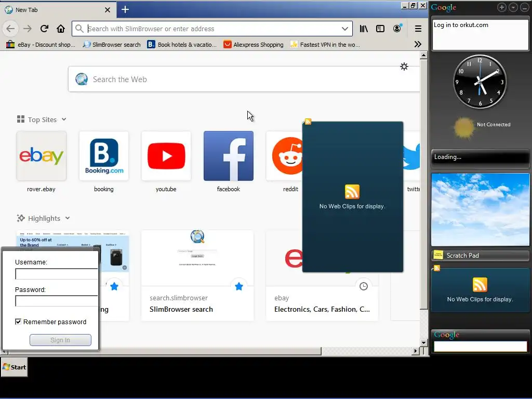Open the Scratch Pad gadget
This screenshot has height=399, width=532.
[x=480, y=255]
